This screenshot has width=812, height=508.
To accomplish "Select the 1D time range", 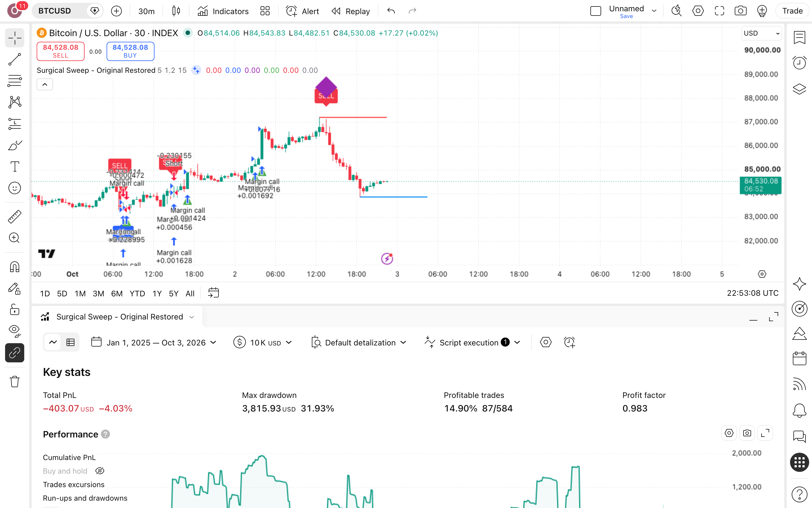I will (45, 294).
